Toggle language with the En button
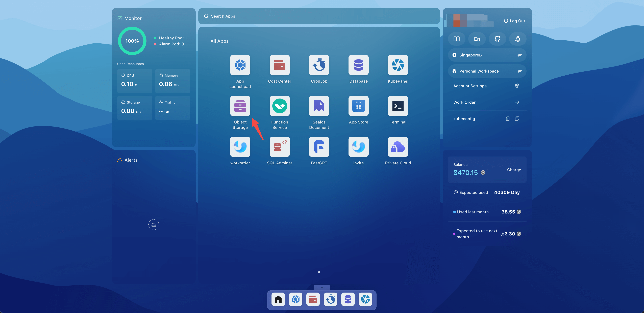This screenshot has width=644, height=313. (477, 39)
